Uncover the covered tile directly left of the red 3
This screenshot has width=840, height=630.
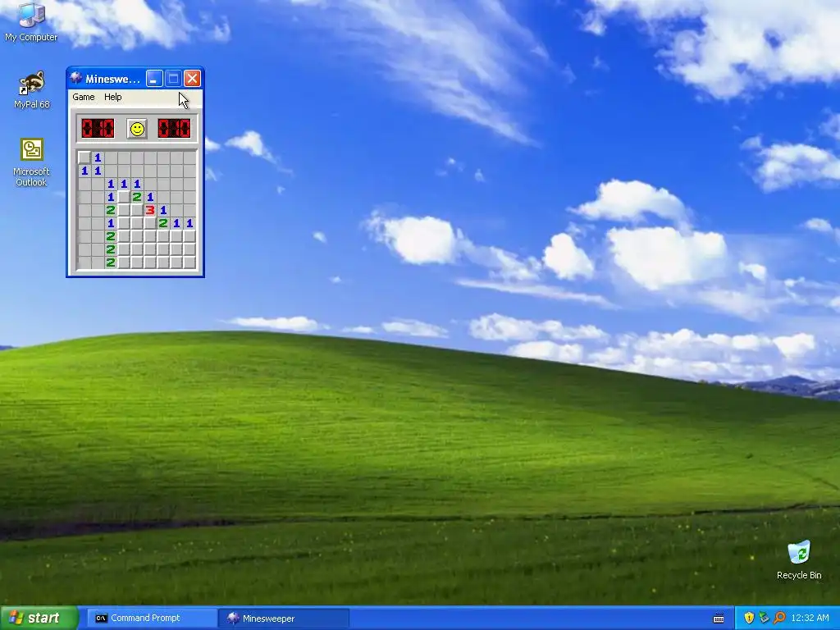(137, 210)
